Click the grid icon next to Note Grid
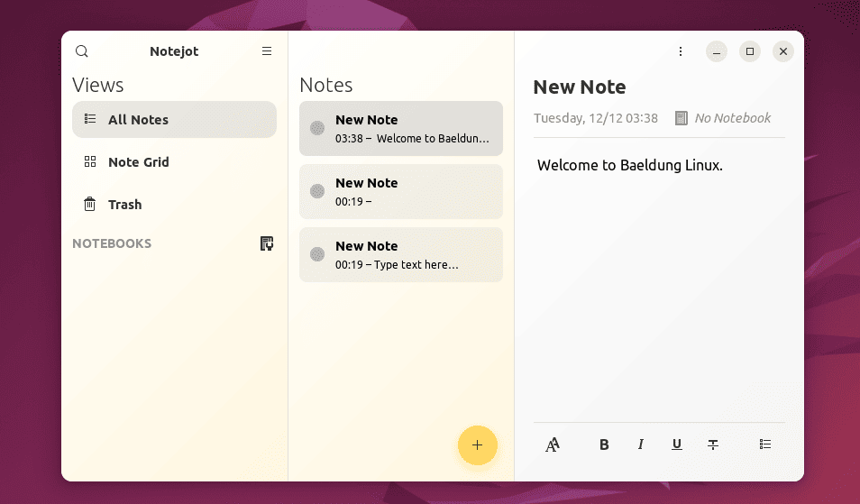The image size is (860, 504). coord(90,161)
